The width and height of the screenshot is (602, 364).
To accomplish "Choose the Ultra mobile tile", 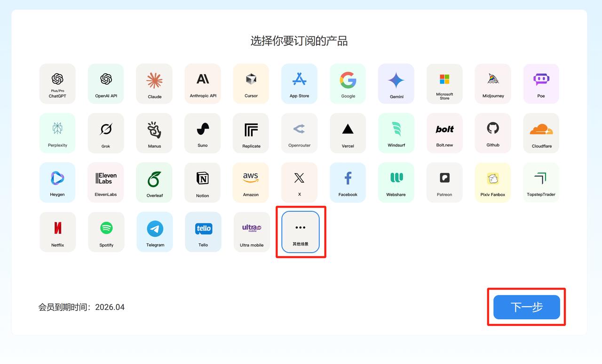I will click(x=252, y=232).
